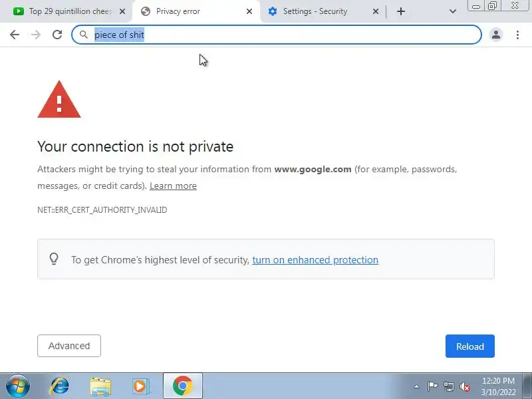Go back using the back arrow
The image size is (532, 399).
pyautogui.click(x=15, y=35)
